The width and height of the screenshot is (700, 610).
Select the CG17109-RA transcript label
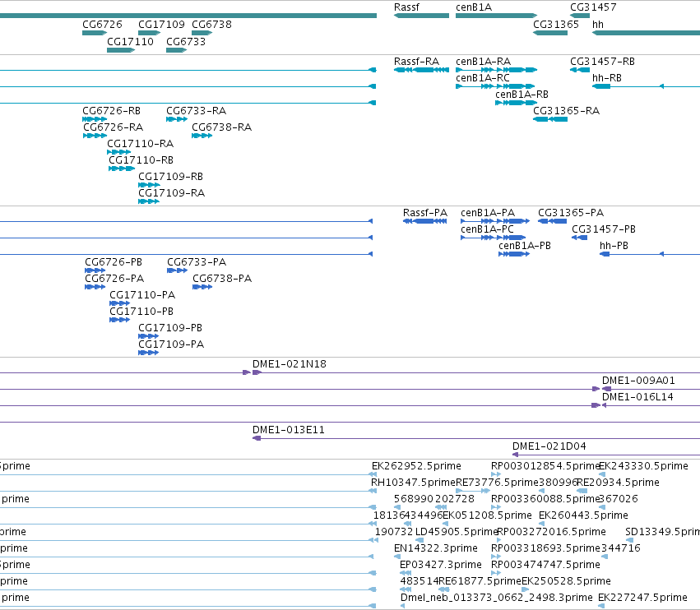[x=171, y=192]
